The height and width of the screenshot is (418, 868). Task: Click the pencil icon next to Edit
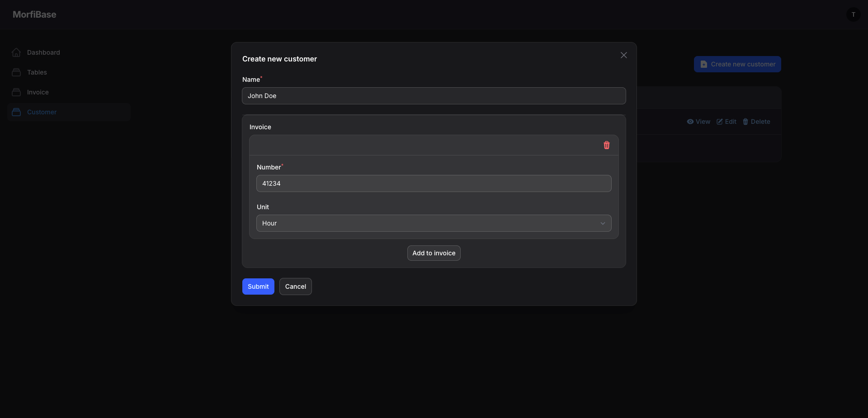(x=720, y=122)
